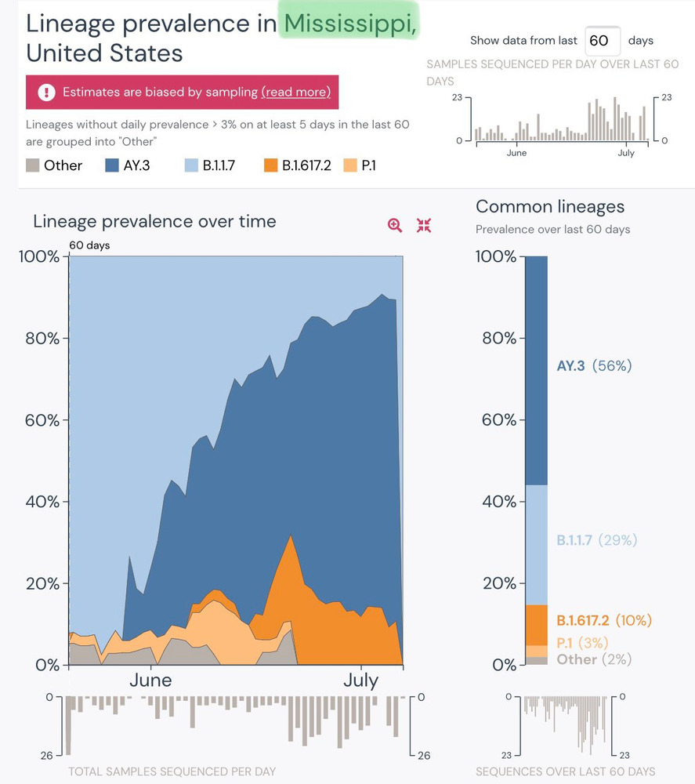Click the light orange P.1 legend swatch
This screenshot has height=784, width=695.
tap(350, 165)
